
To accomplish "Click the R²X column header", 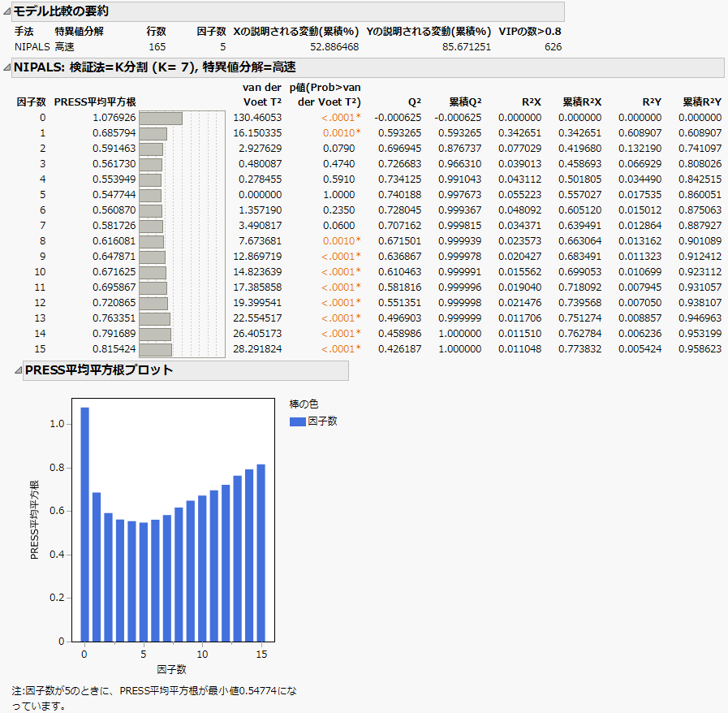I will [532, 102].
